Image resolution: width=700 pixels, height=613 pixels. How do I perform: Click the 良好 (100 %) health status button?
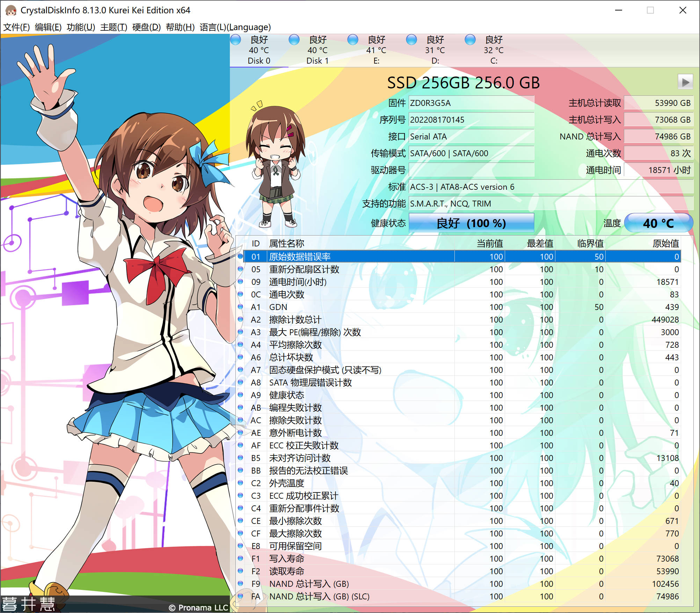coord(471,223)
